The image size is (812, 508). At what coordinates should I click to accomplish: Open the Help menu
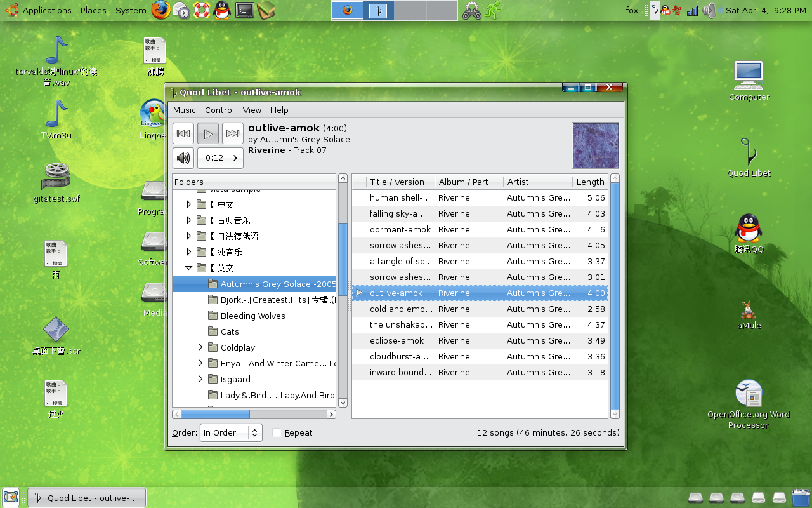pyautogui.click(x=279, y=110)
